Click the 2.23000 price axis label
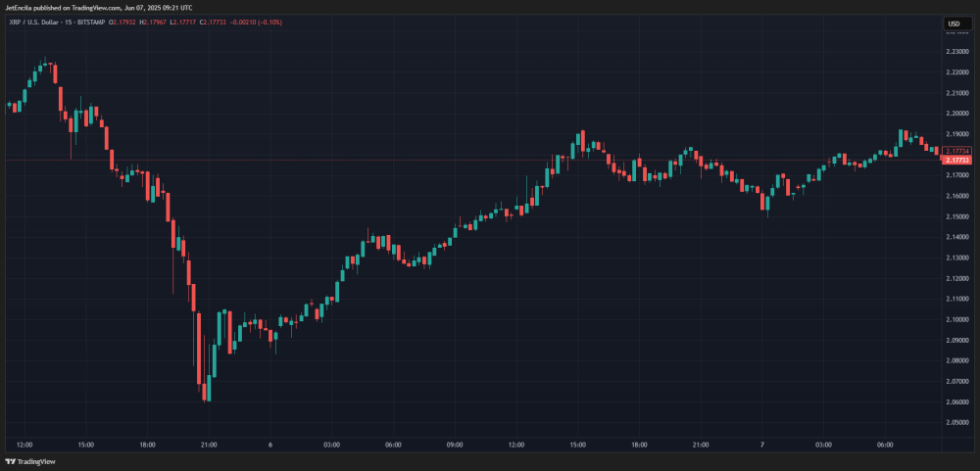 (x=957, y=52)
